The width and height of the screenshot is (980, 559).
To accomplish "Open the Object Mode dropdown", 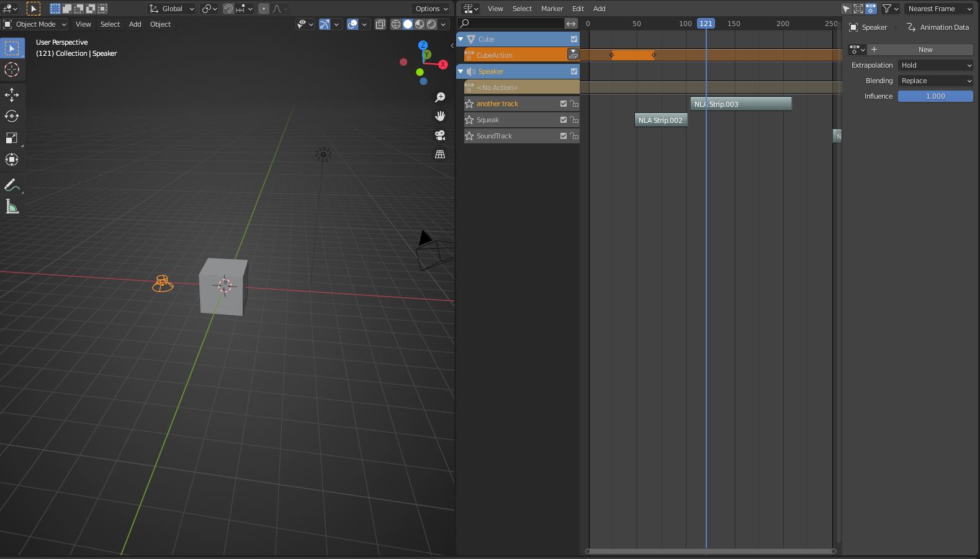I will pos(35,24).
